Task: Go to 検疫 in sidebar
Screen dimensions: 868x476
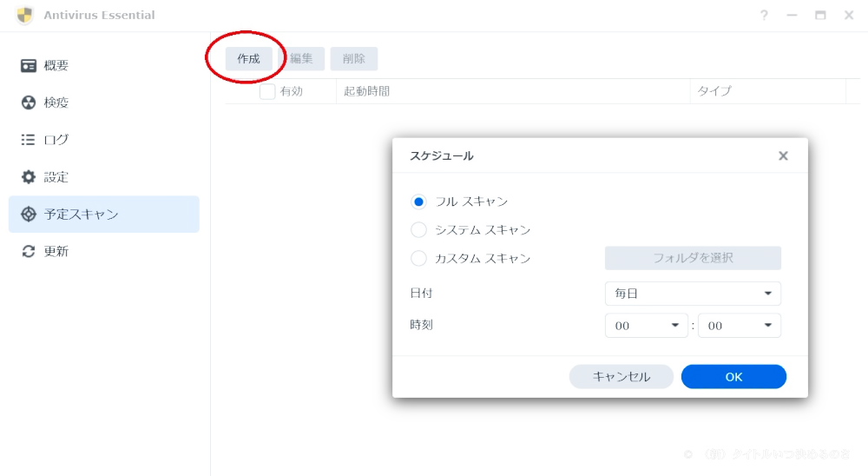Action: (x=104, y=102)
